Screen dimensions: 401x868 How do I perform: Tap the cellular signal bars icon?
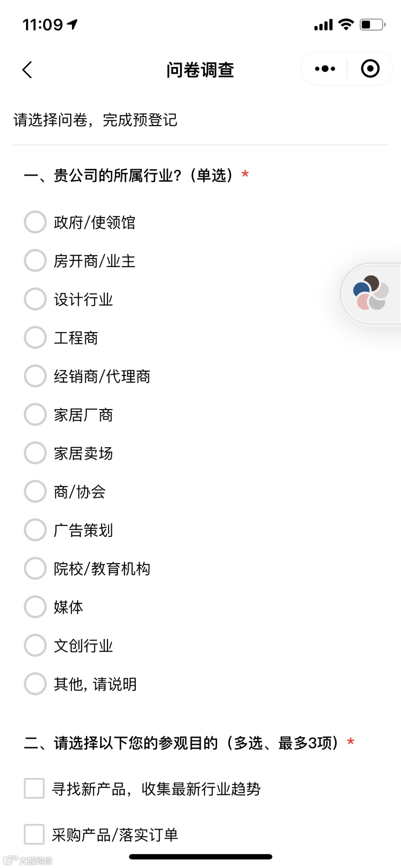tap(323, 25)
